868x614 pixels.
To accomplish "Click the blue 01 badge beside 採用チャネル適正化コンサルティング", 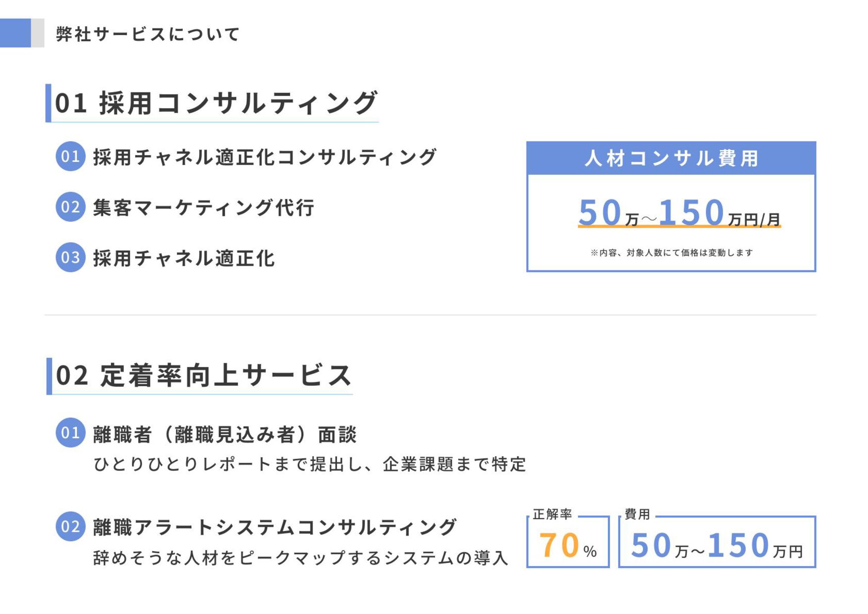I will tap(70, 156).
